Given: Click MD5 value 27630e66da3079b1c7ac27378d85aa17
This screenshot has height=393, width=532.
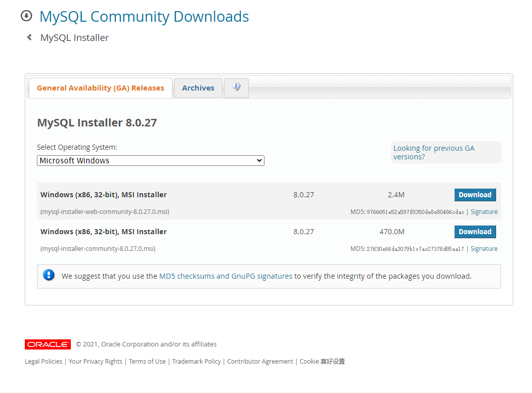Looking at the screenshot, I should point(415,249).
